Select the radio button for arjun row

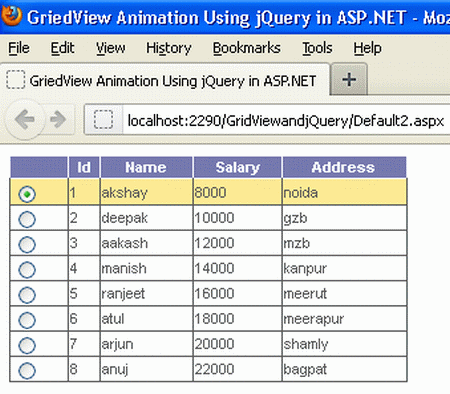tap(27, 345)
